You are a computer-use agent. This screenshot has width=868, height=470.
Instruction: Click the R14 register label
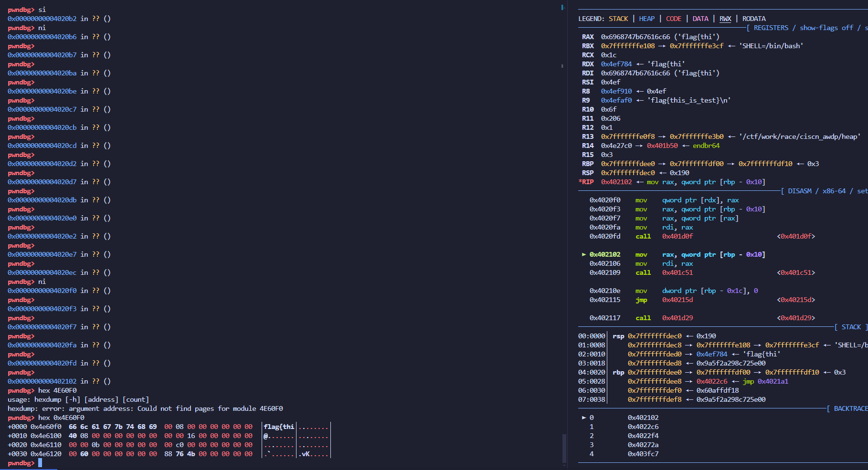588,146
